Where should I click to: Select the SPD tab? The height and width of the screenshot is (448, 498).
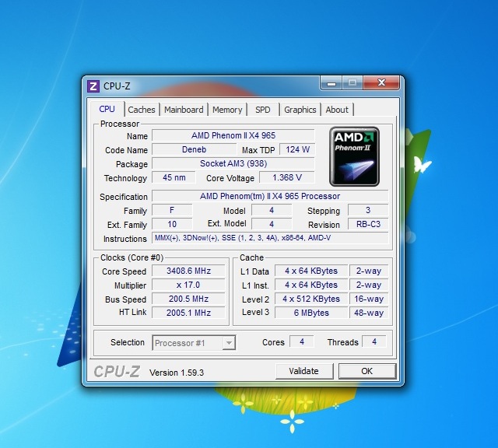point(263,110)
